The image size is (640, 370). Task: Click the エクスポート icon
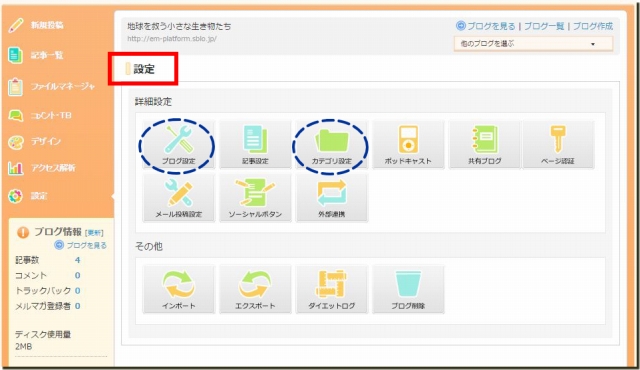point(255,289)
